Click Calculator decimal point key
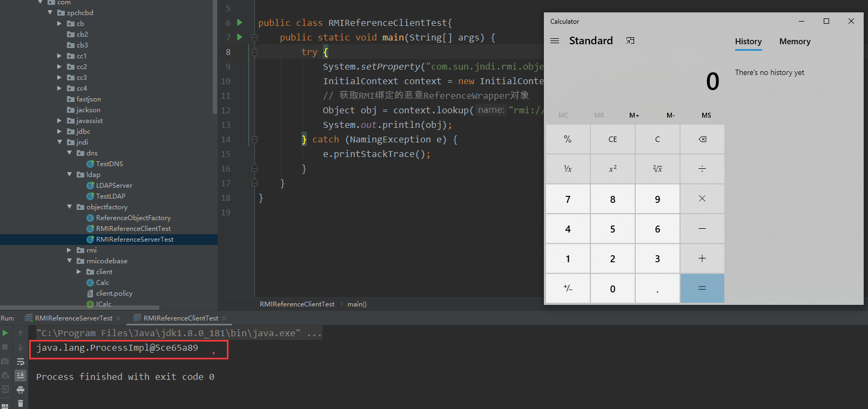Viewport: 868px width, 409px height. click(x=657, y=289)
